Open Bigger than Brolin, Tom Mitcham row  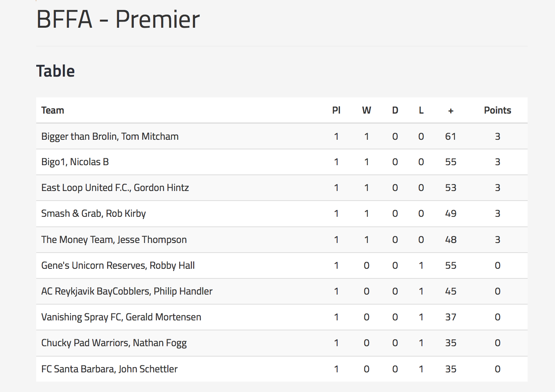click(x=110, y=137)
